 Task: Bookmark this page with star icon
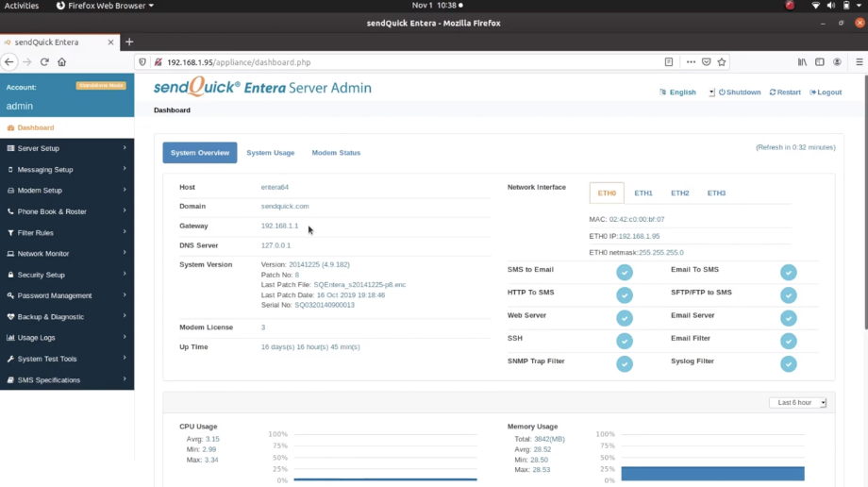pos(722,62)
